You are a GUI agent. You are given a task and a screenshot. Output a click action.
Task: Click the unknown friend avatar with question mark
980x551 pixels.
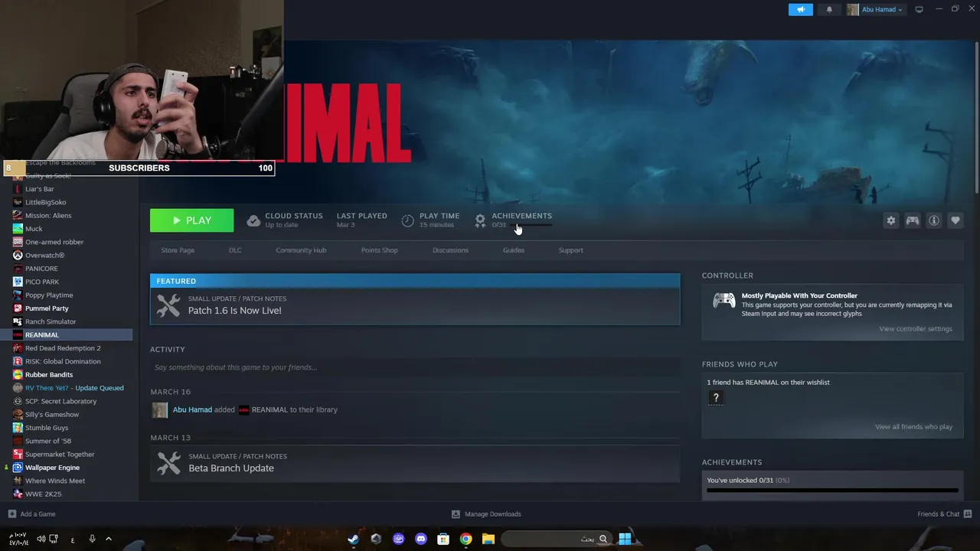[715, 397]
